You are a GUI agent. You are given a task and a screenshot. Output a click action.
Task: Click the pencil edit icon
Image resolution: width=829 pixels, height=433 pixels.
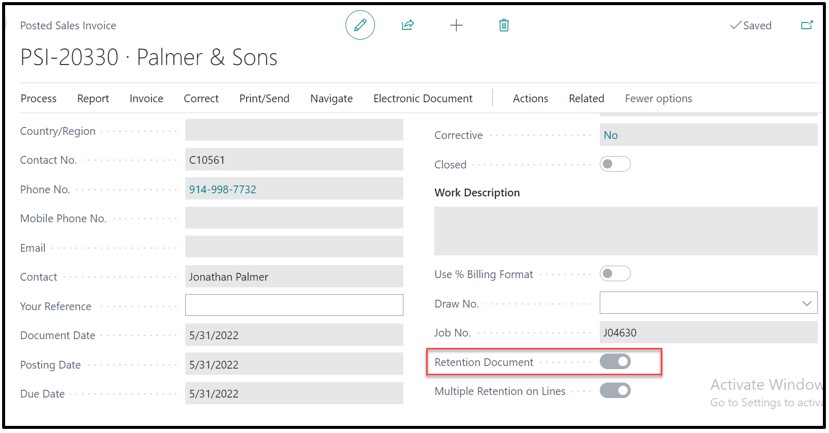pos(360,25)
